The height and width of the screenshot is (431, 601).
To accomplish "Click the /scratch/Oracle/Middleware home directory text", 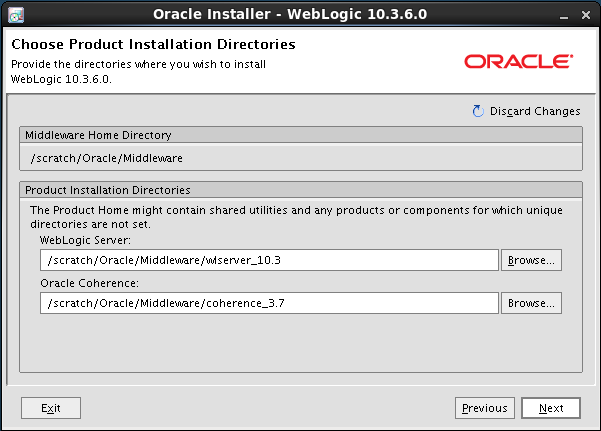I will 107,158.
